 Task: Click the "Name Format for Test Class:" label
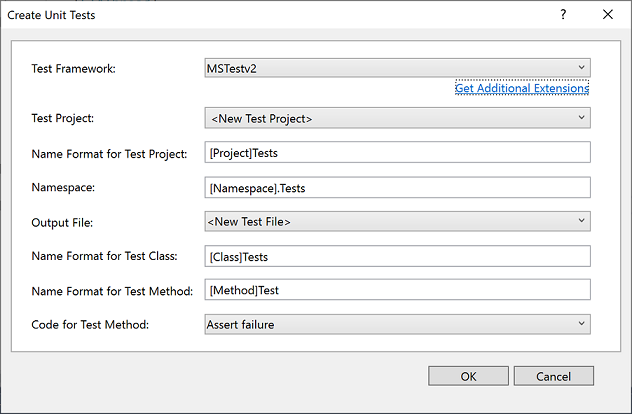pos(105,256)
